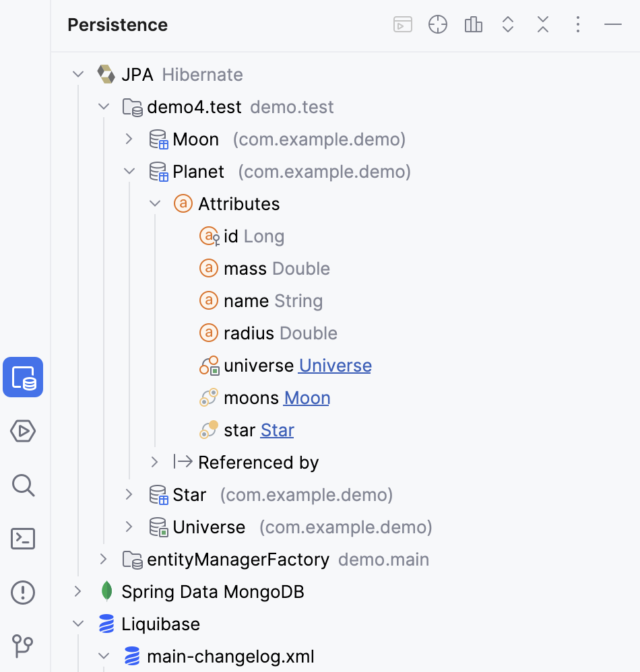This screenshot has width=640, height=672.
Task: Click the console icon in the Persistence toolbar
Action: [x=403, y=24]
